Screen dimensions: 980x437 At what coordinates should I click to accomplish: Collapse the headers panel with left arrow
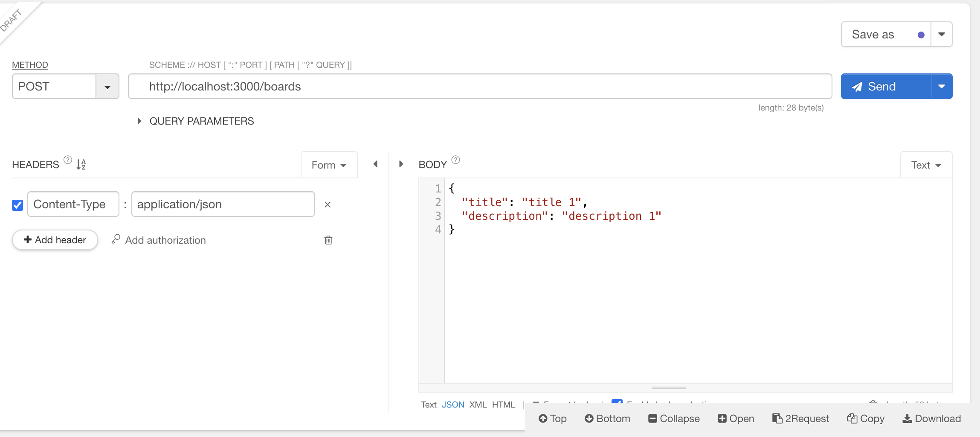point(375,164)
